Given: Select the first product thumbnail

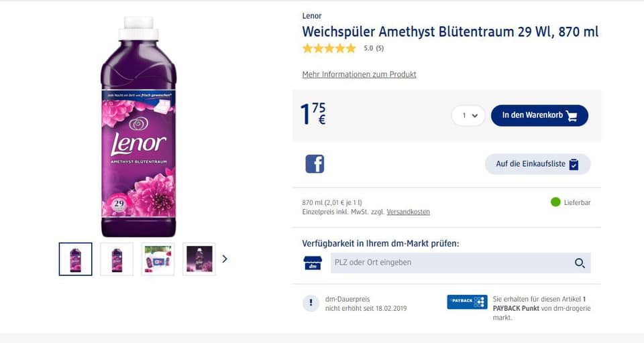Looking at the screenshot, I should (76, 259).
